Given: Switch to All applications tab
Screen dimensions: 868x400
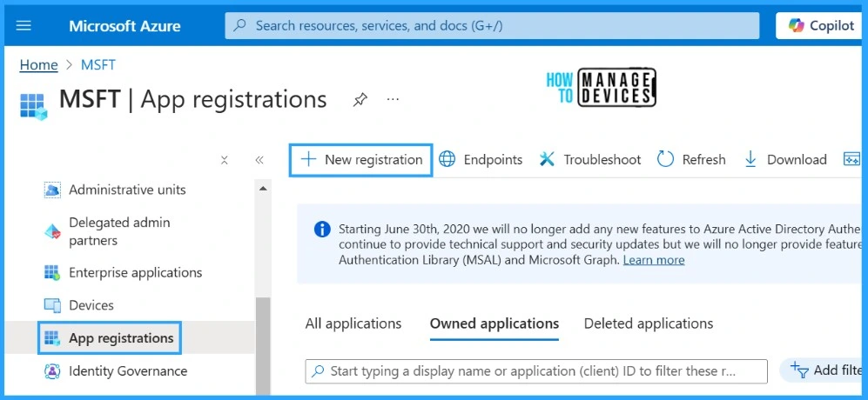Looking at the screenshot, I should (353, 323).
